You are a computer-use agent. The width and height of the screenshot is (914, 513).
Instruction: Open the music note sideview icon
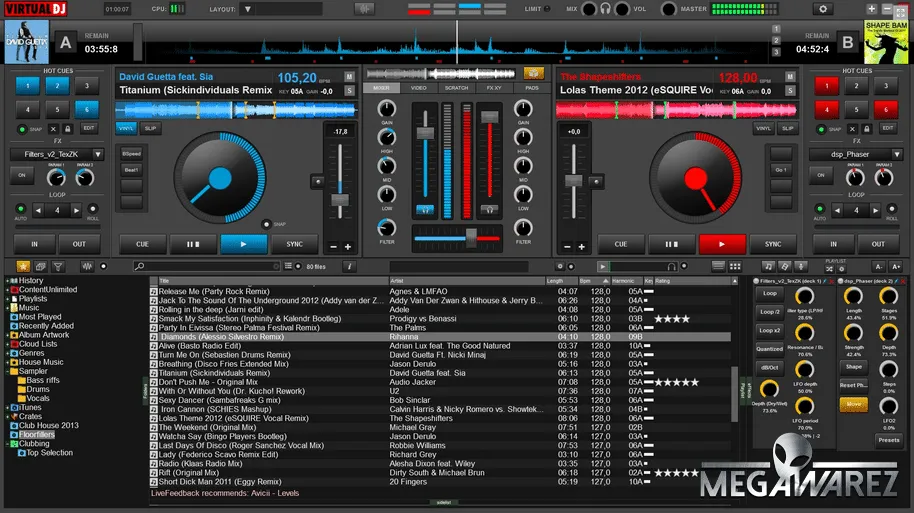click(x=768, y=266)
